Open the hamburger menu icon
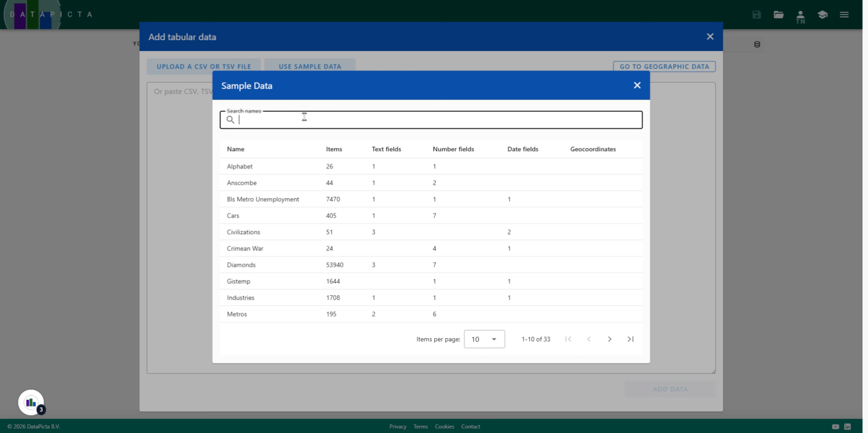This screenshot has height=433, width=868. point(844,14)
